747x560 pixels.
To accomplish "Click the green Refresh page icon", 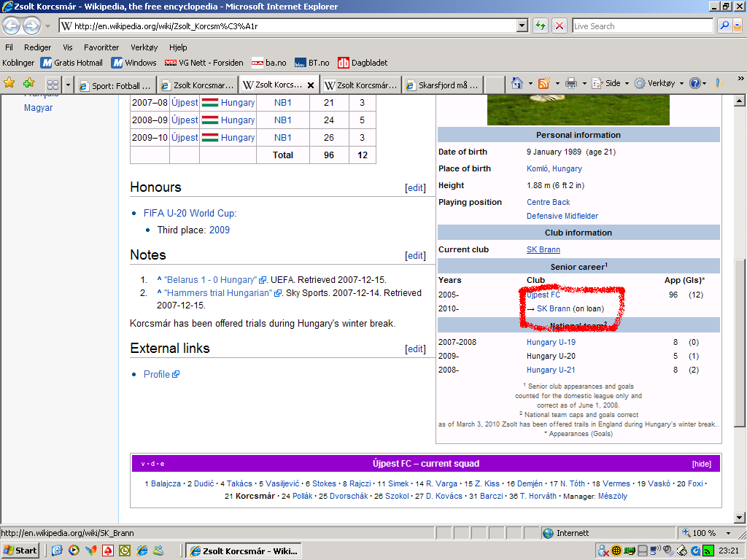I will point(541,26).
